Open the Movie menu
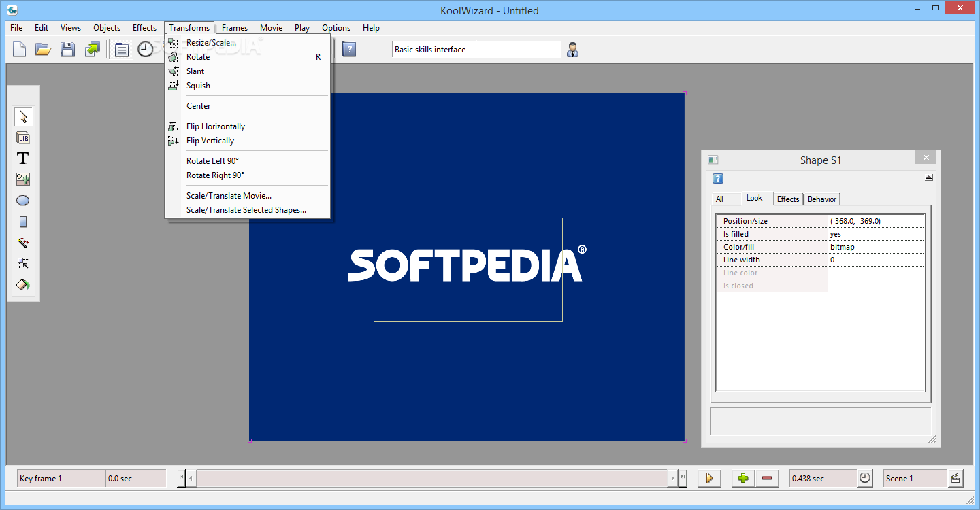 [271, 28]
